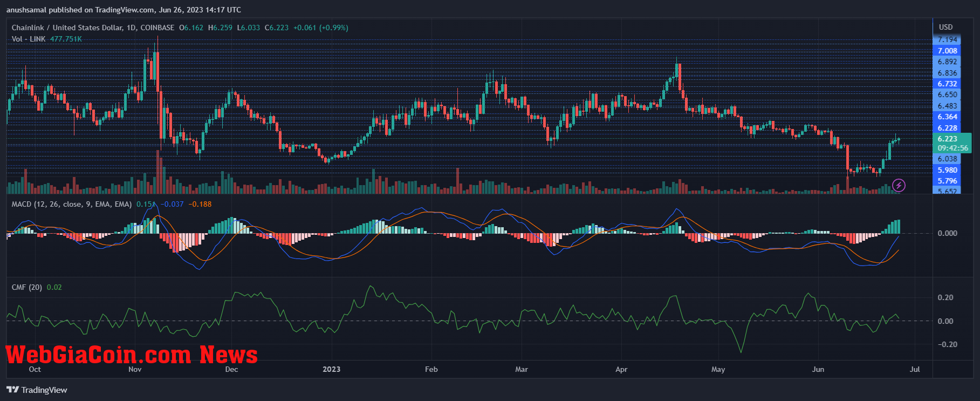Click the Nov label on the time axis
The width and height of the screenshot is (980, 401).
point(135,369)
